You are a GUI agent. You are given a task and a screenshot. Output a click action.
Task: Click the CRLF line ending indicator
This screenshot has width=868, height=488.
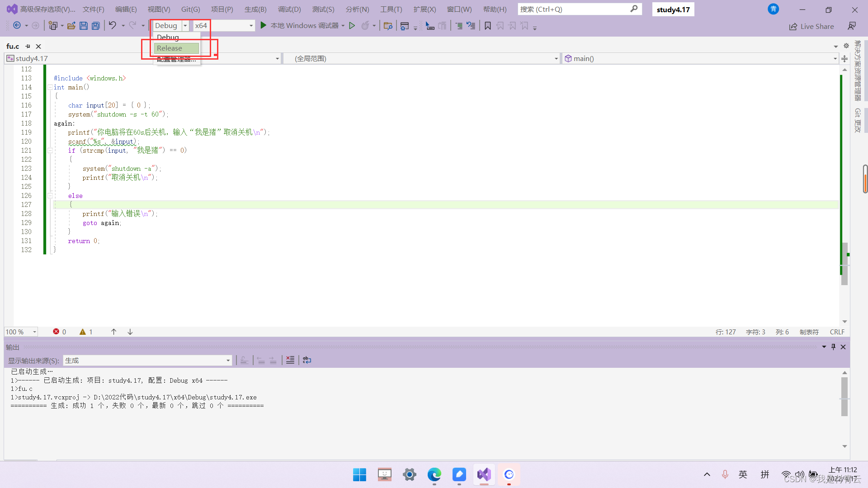tap(837, 332)
